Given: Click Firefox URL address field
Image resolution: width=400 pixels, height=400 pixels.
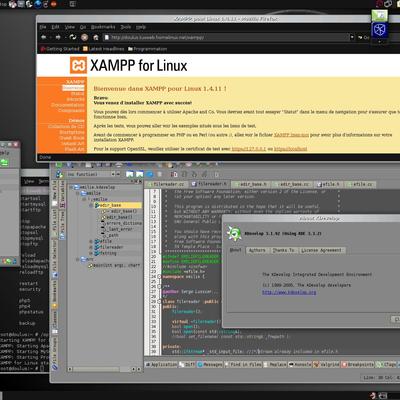Looking at the screenshot, I should coord(225,37).
